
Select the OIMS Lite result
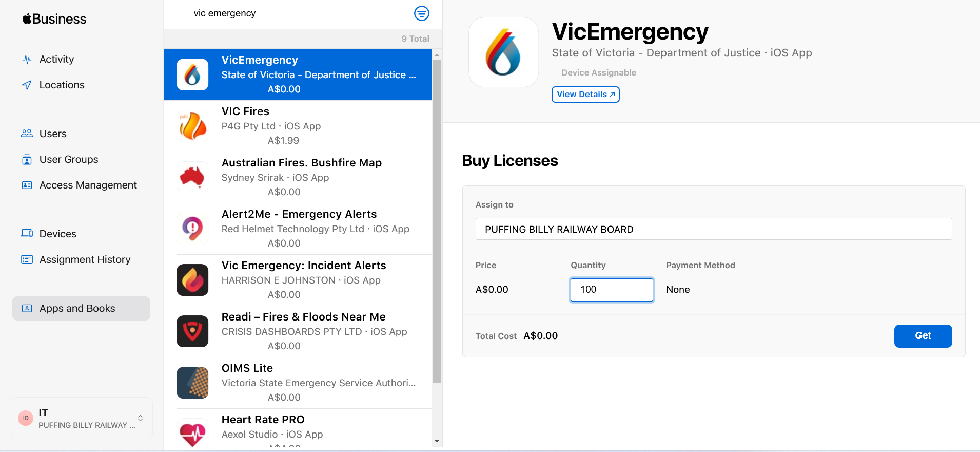point(298,383)
